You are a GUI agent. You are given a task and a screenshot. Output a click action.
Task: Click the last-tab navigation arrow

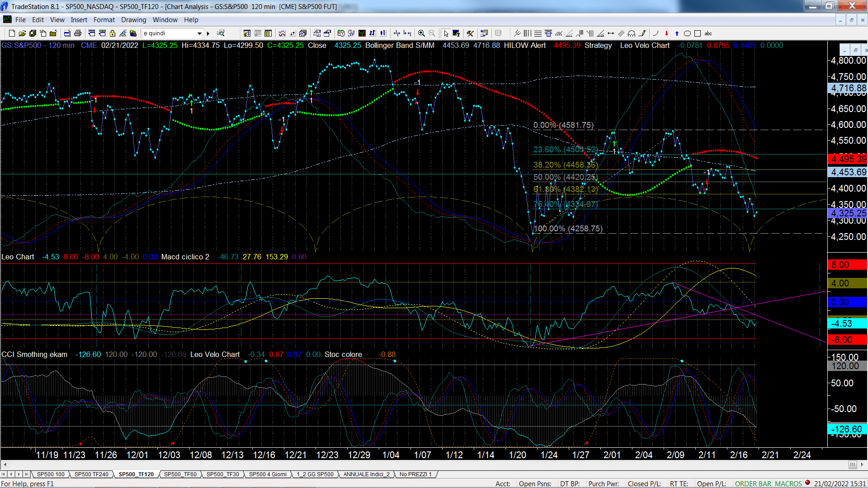[x=26, y=474]
